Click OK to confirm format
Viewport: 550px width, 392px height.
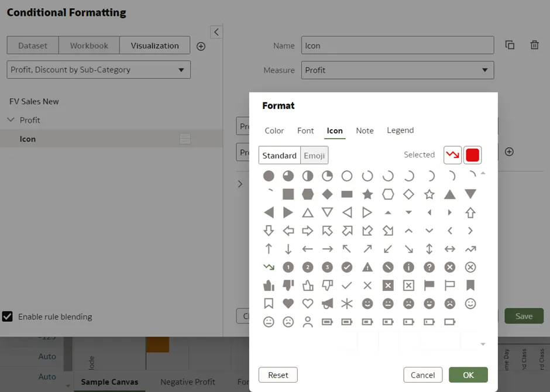click(x=468, y=375)
